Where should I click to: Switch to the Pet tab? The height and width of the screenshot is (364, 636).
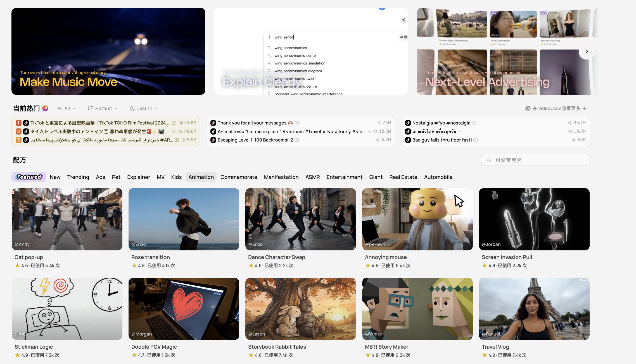[x=116, y=177]
